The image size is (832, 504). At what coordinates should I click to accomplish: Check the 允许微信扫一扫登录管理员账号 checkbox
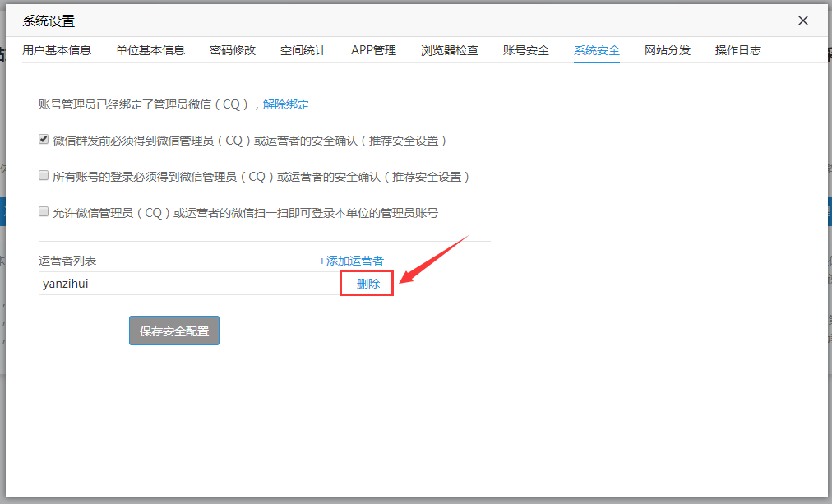point(44,212)
